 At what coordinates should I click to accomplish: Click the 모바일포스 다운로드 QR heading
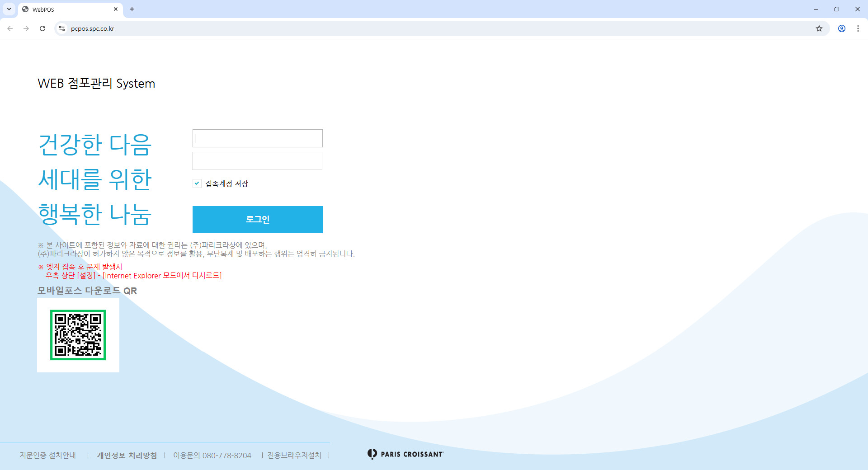[87, 291]
